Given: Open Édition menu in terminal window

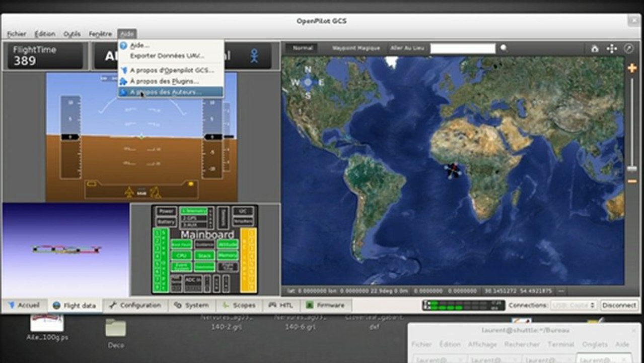Looking at the screenshot, I should pos(450,344).
